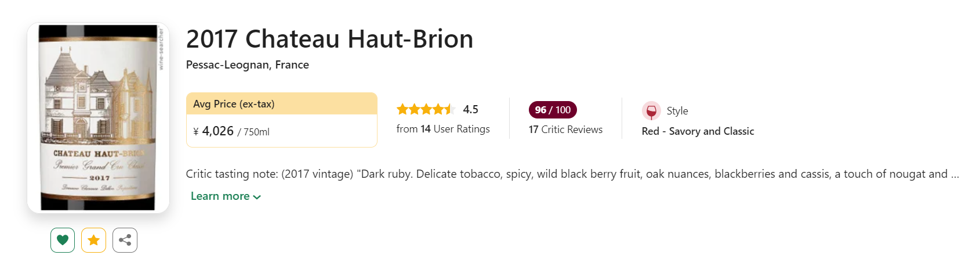Screen dimensions: 980x255
Task: Click the 2017 Chateau Haut-Brion title
Action: point(329,39)
